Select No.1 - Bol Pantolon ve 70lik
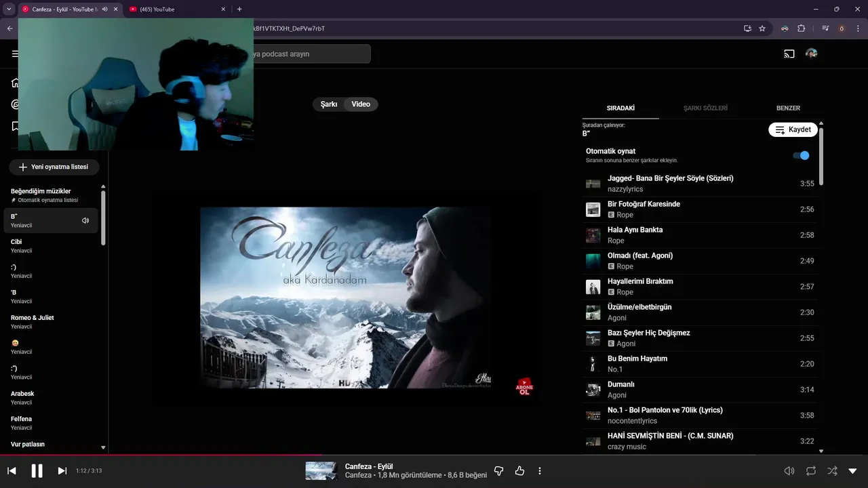Viewport: 868px width, 488px height. [701, 415]
